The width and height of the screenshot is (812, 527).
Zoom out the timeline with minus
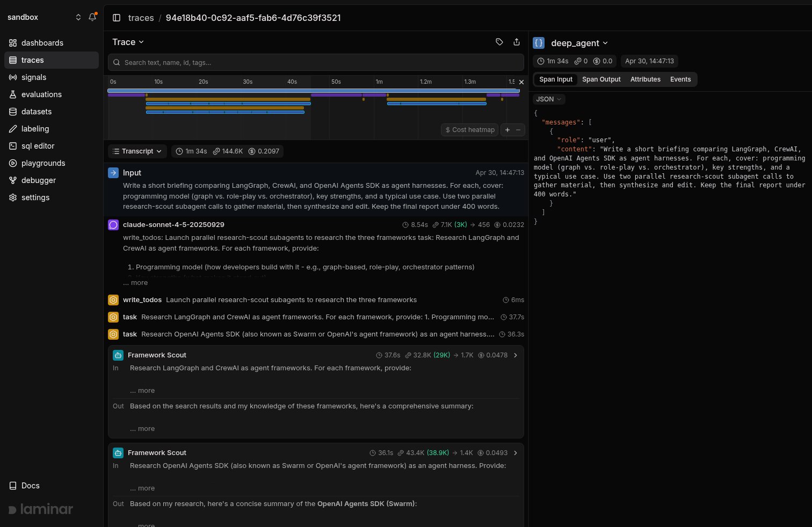[x=518, y=130]
